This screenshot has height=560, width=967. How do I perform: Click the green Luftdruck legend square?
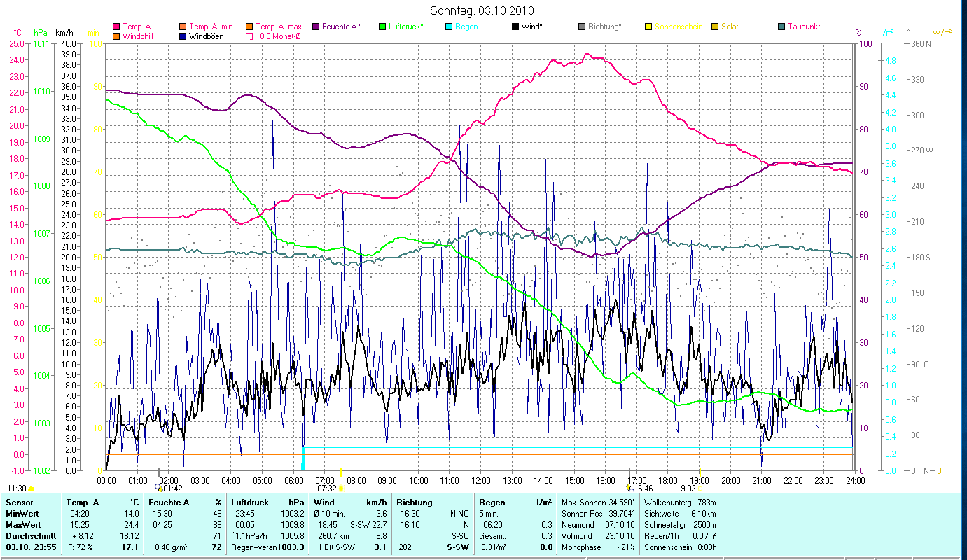click(x=382, y=27)
